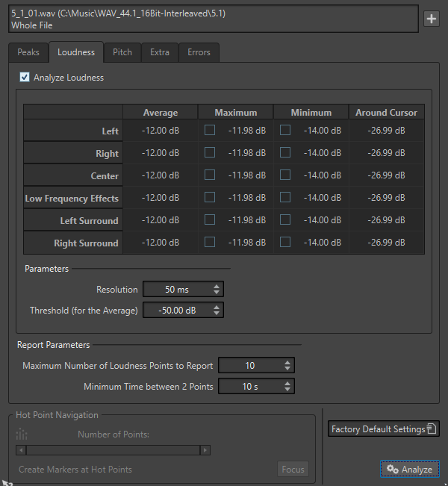448x486 pixels.
Task: Adjust the Threshold for the Average stepper
Action: coord(216,311)
